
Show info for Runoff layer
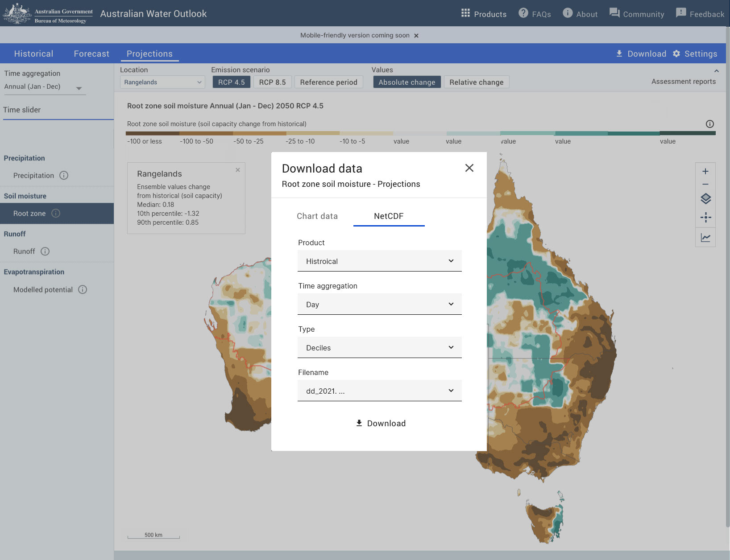click(45, 251)
